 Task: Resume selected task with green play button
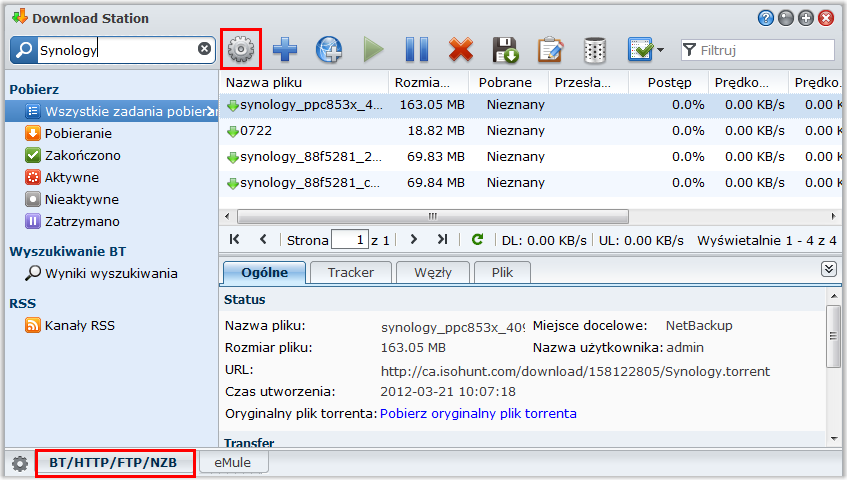373,50
